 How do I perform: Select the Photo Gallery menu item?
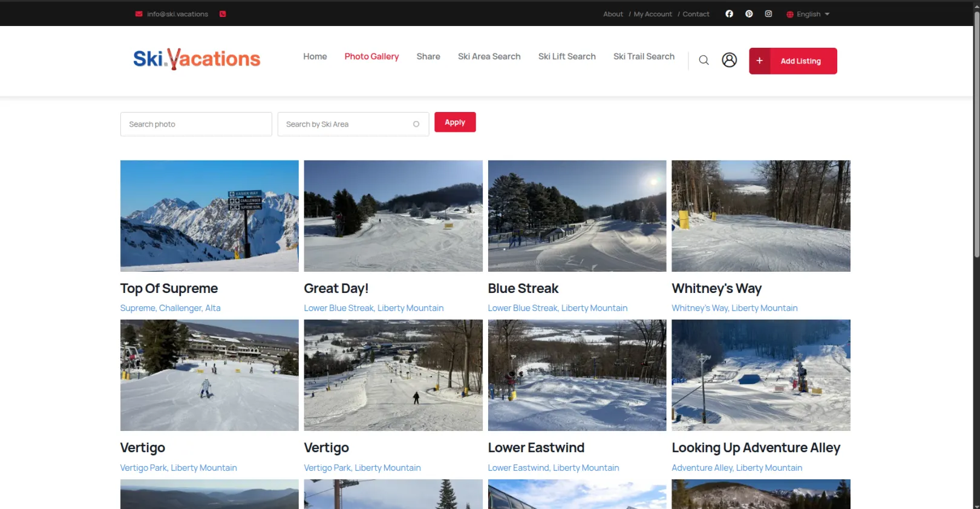(x=371, y=56)
